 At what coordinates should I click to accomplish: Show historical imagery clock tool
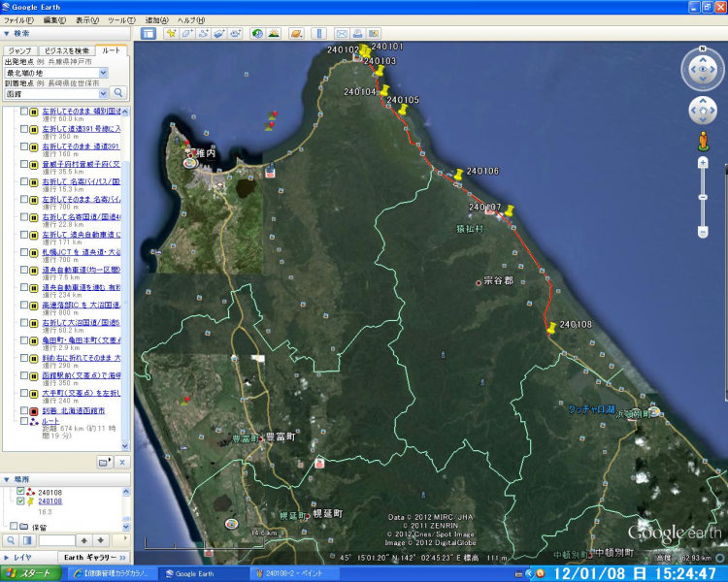[256, 33]
